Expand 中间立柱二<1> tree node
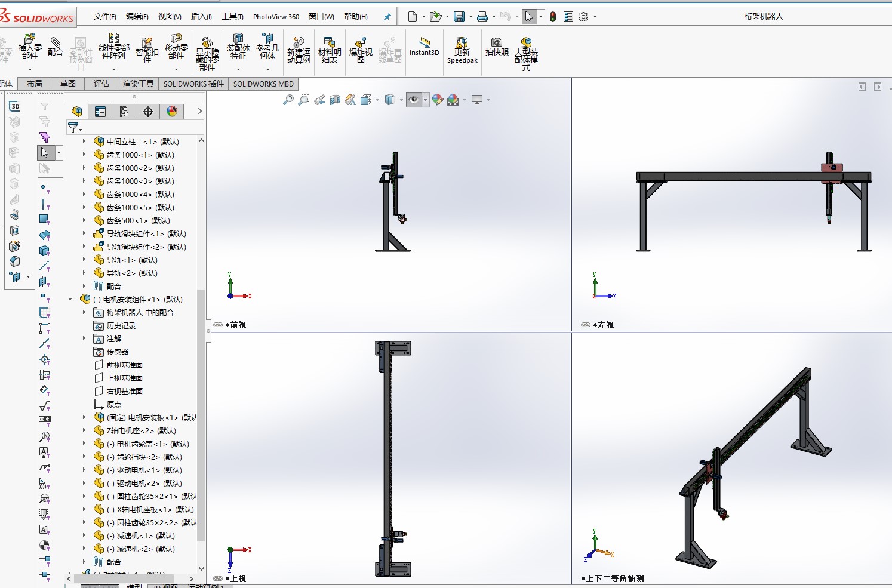 tap(84, 142)
